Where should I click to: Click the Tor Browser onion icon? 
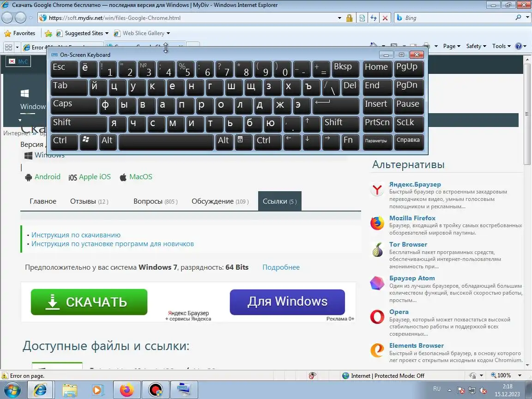click(x=377, y=250)
